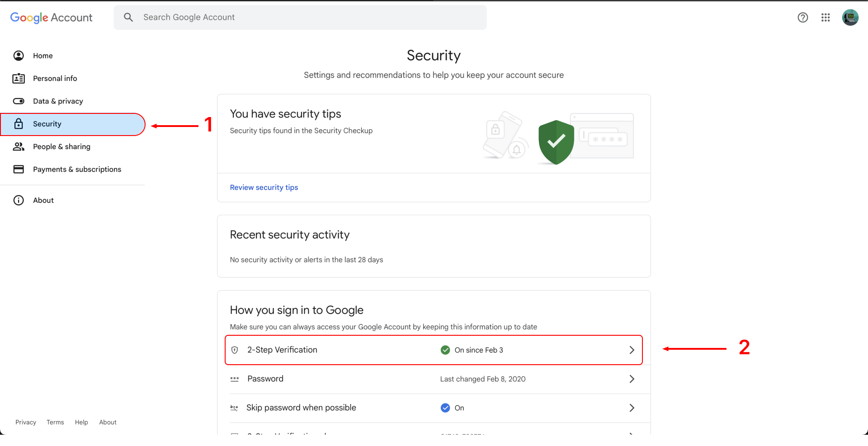The image size is (868, 446).
Task: Expand Skip password when possible chevron
Action: 632,408
